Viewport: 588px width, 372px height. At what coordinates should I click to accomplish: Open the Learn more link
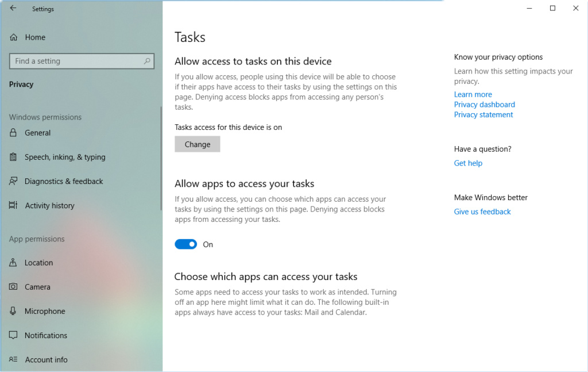(x=473, y=94)
